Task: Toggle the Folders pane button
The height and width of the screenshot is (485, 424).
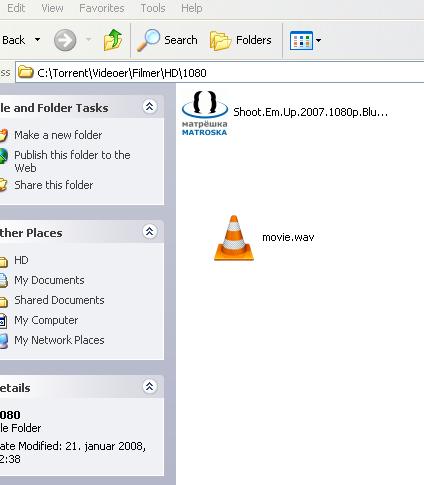Action: point(241,40)
